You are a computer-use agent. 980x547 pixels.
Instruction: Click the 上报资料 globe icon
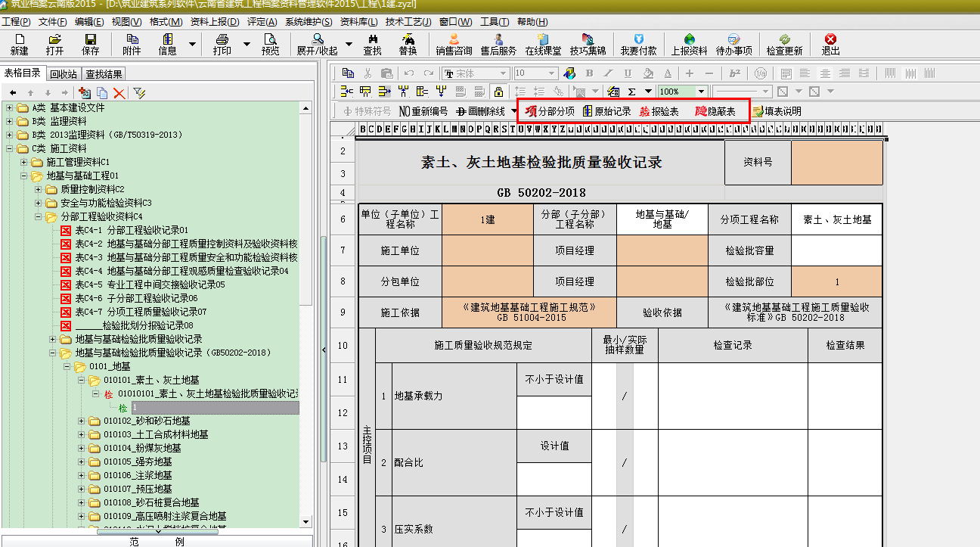click(689, 44)
